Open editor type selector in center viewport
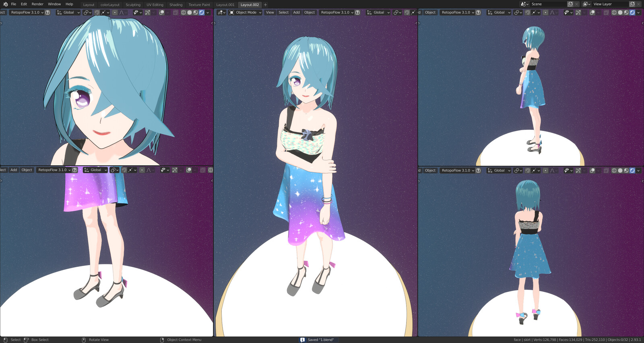The height and width of the screenshot is (343, 644). pyautogui.click(x=221, y=12)
